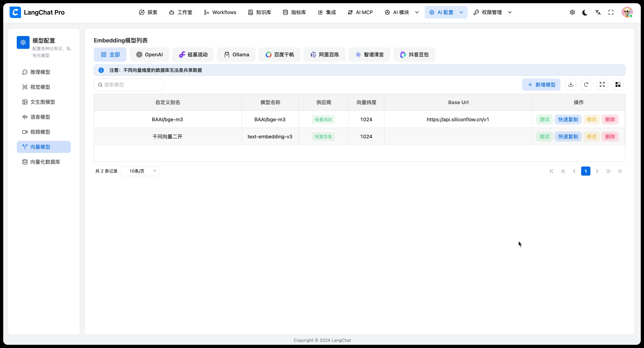The image size is (644, 348).
Task: Click the info icon in notice banner
Action: point(101,70)
